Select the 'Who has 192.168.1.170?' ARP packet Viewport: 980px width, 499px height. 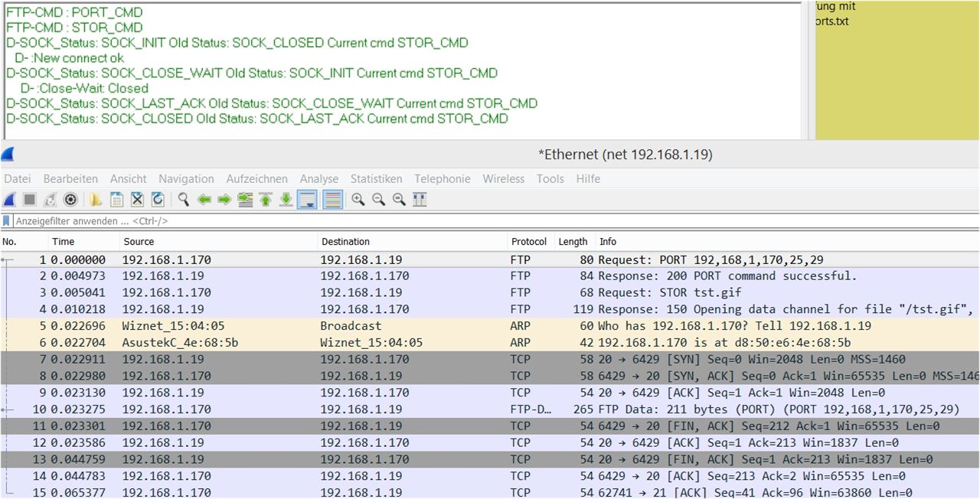(x=490, y=326)
